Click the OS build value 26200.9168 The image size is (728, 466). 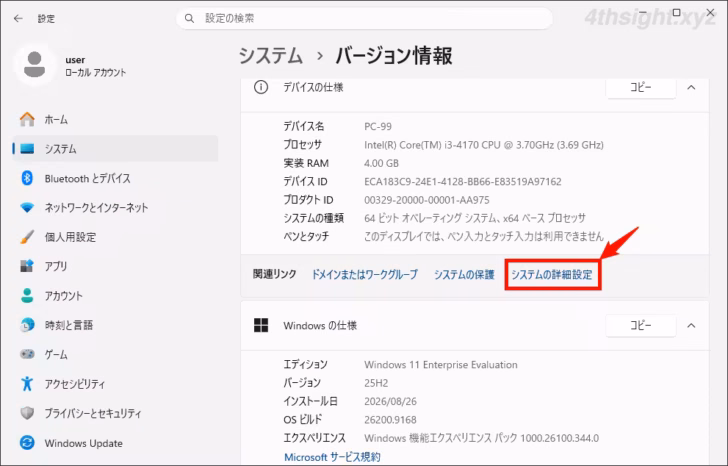[390, 420]
